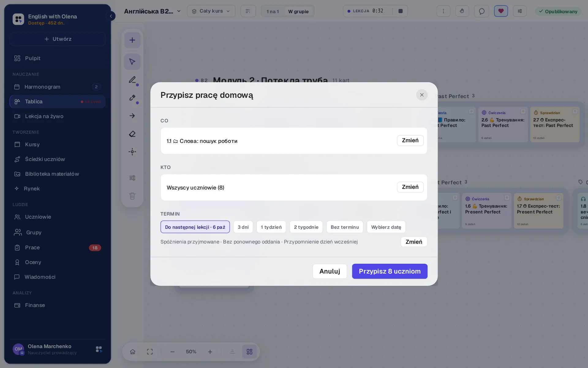Viewport: 588px width, 368px height.
Task: Toggle the grid view button
Action: point(250,352)
